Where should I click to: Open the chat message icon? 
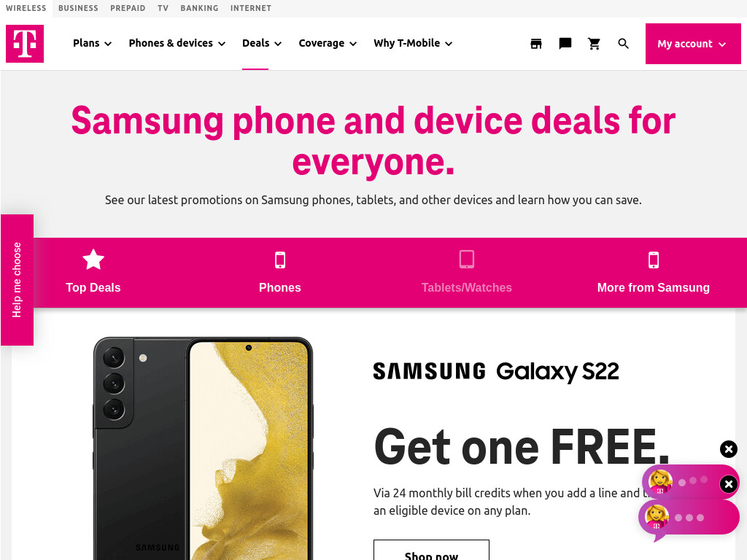[x=565, y=44]
